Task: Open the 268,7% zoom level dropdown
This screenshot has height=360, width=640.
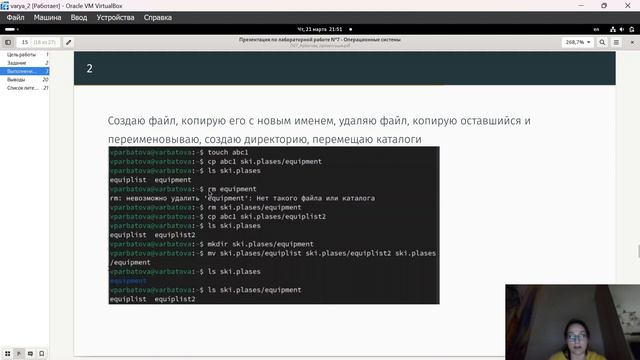Action: (578, 42)
